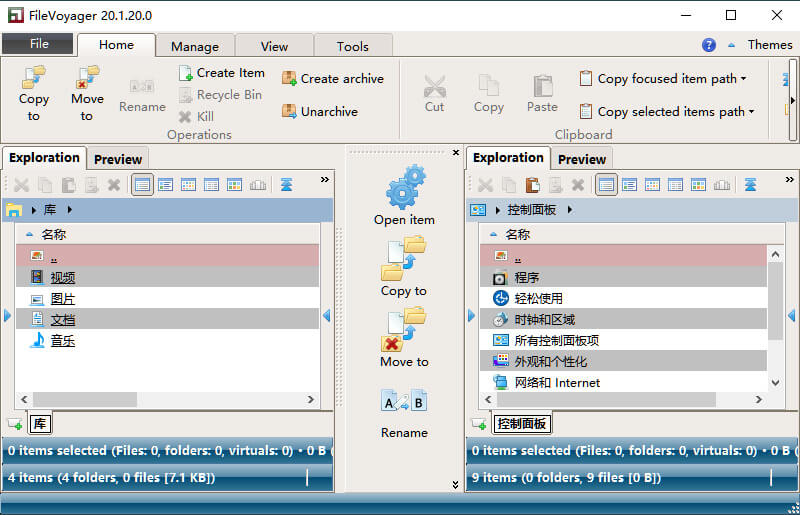This screenshot has height=515, width=800.
Task: Switch to the Manage ribbon tab
Action: [x=195, y=46]
